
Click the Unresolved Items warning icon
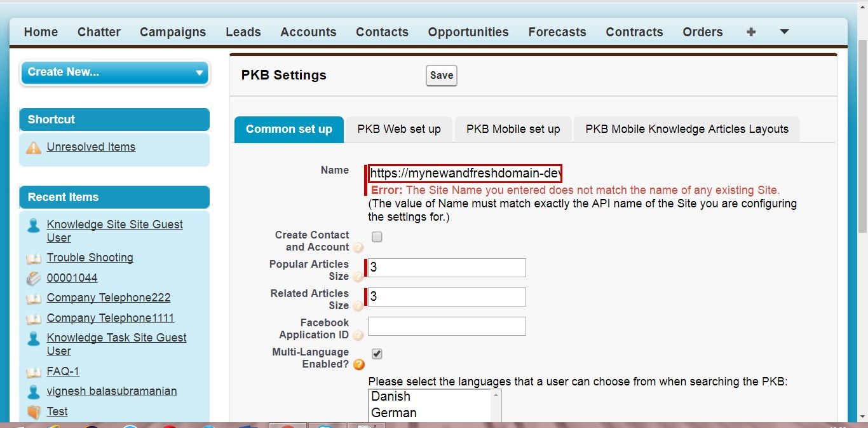(34, 148)
